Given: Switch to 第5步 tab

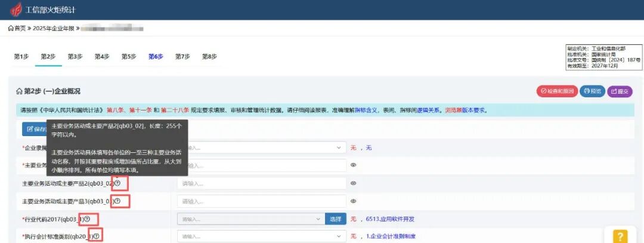Looking at the screenshot, I should coord(129,57).
